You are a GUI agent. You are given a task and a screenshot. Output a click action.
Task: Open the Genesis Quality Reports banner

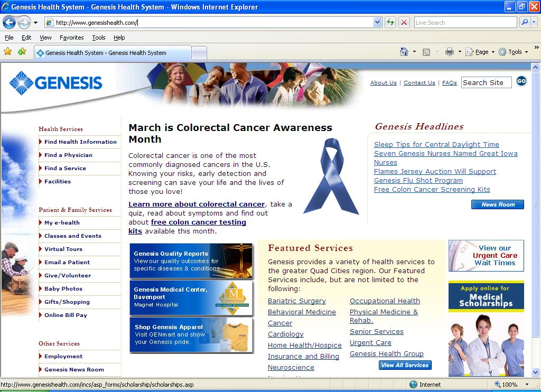coord(191,261)
